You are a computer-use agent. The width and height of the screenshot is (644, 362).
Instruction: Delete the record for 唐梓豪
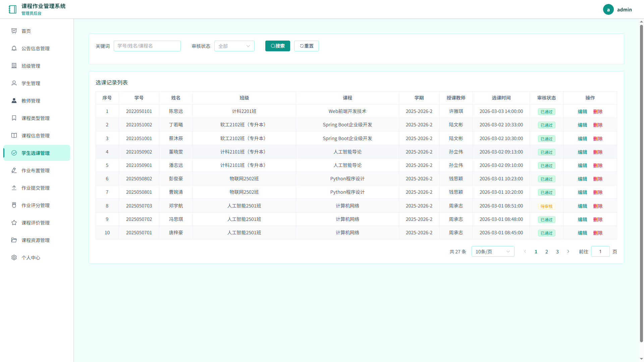(598, 233)
